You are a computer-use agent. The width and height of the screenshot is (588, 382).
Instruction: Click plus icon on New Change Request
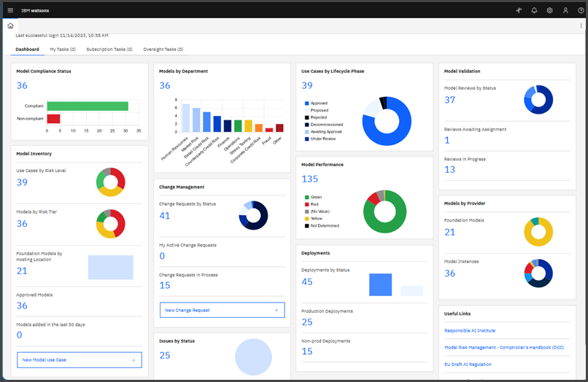(x=276, y=311)
